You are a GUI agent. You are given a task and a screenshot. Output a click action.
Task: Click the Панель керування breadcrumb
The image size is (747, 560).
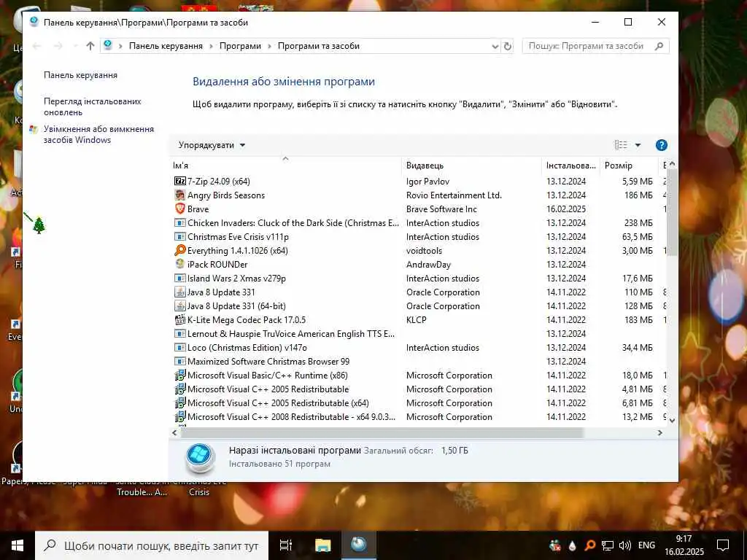(166, 46)
